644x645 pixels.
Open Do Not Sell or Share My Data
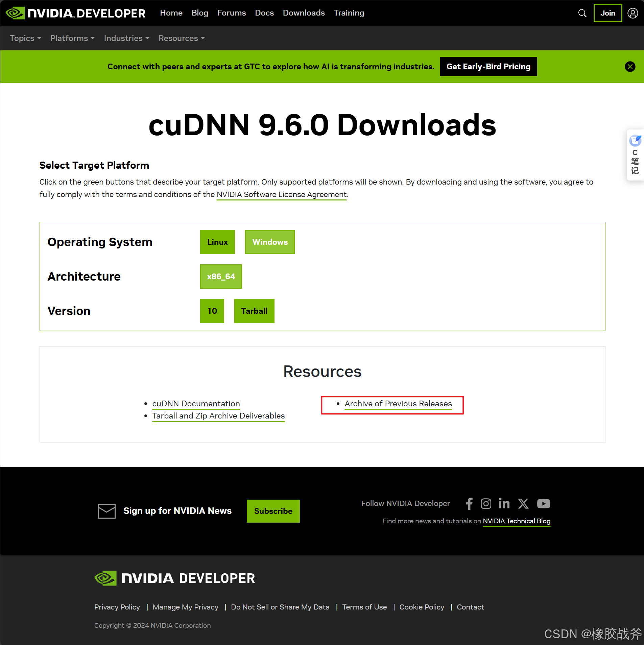click(x=280, y=607)
